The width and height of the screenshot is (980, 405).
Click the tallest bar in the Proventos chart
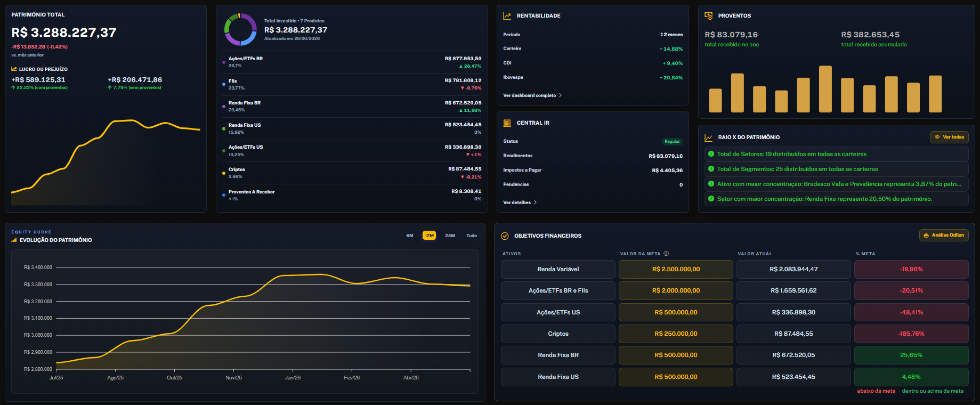(825, 89)
